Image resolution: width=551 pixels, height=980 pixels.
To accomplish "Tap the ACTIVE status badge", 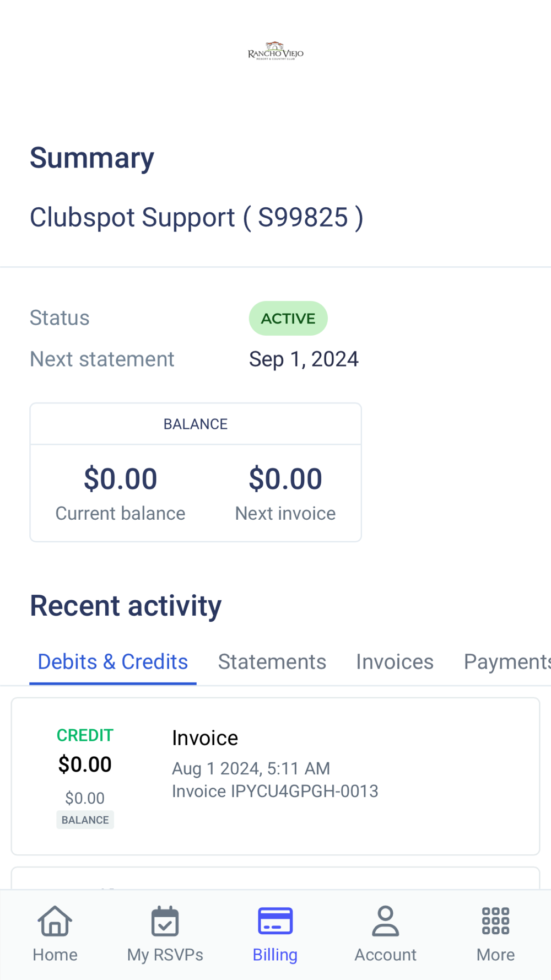I will (288, 319).
